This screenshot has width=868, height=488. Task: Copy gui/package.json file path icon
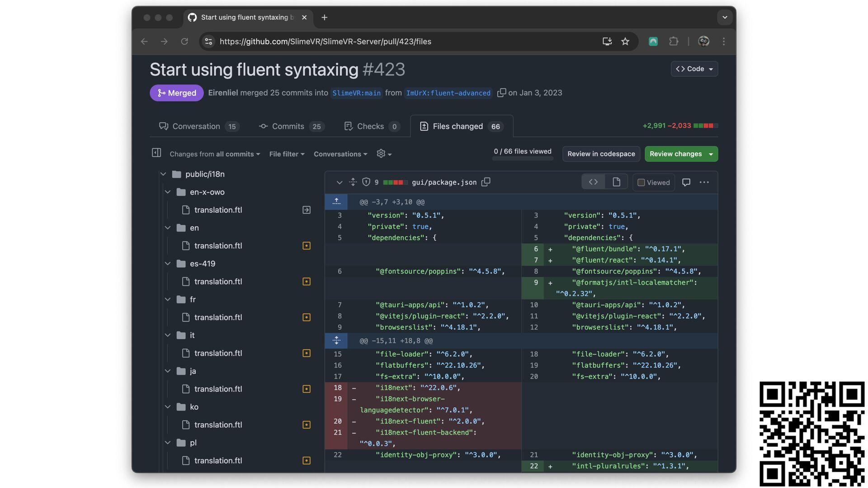[486, 182]
